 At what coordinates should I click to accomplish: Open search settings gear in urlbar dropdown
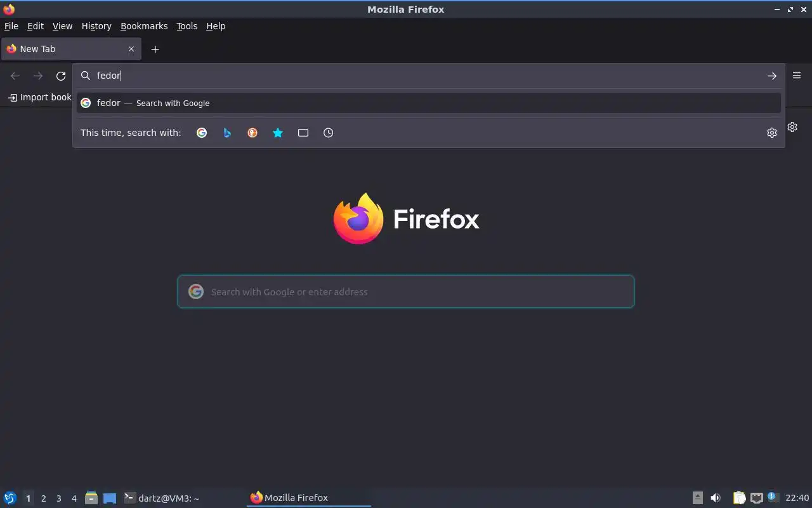771,133
